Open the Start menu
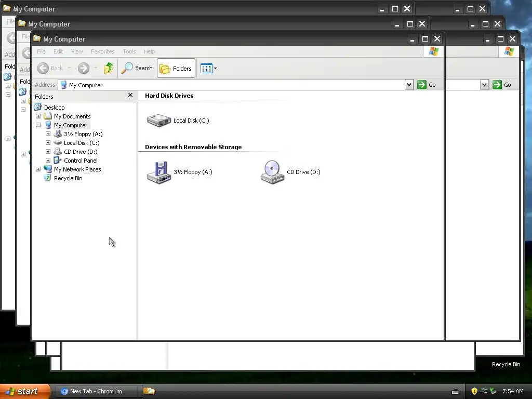 click(25, 392)
